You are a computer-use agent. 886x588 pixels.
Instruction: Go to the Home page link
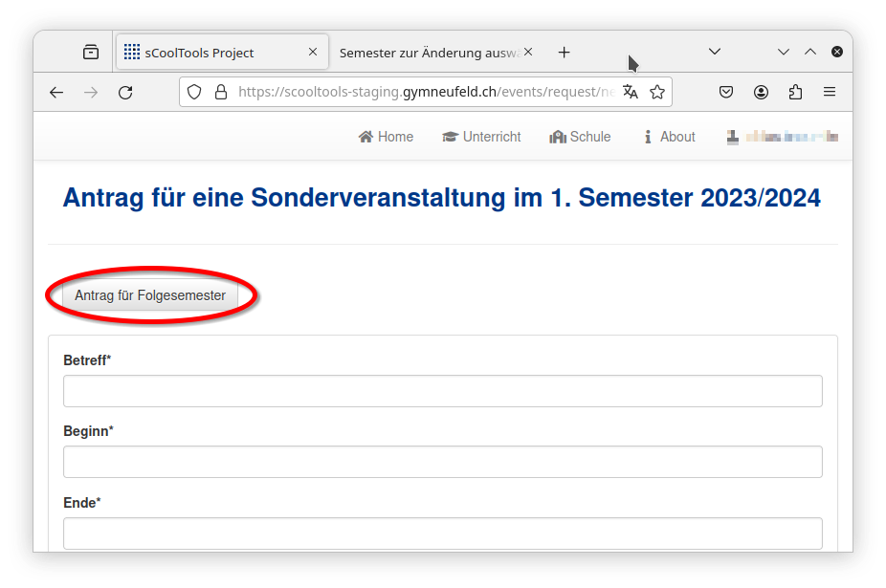coord(386,137)
